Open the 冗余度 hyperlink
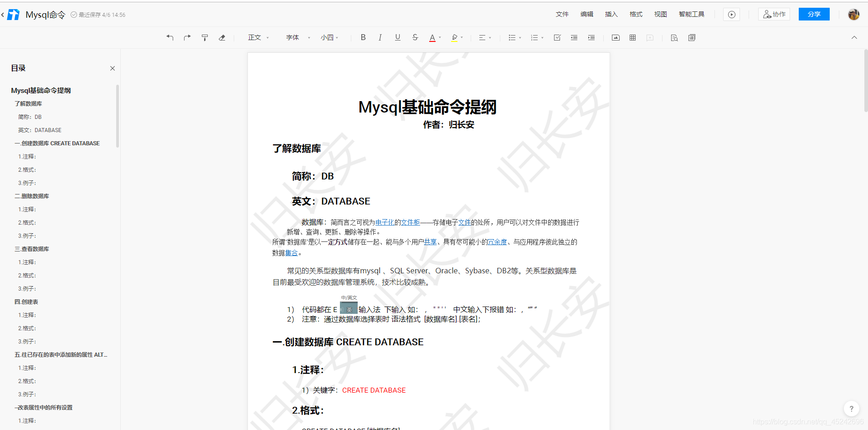 [497, 242]
